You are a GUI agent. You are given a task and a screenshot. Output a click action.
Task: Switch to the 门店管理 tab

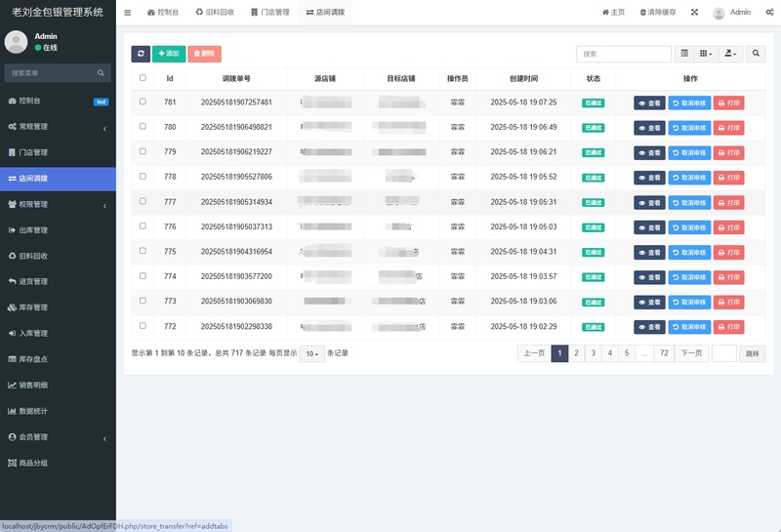click(270, 13)
